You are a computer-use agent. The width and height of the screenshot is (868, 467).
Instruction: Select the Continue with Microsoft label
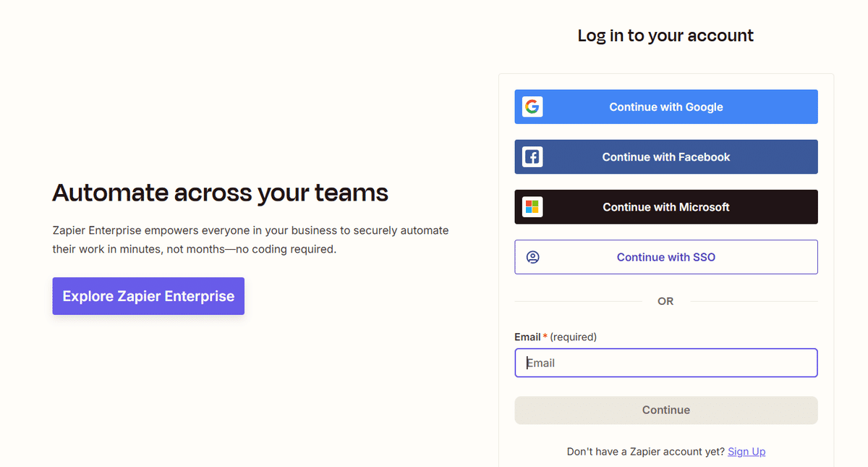point(666,207)
